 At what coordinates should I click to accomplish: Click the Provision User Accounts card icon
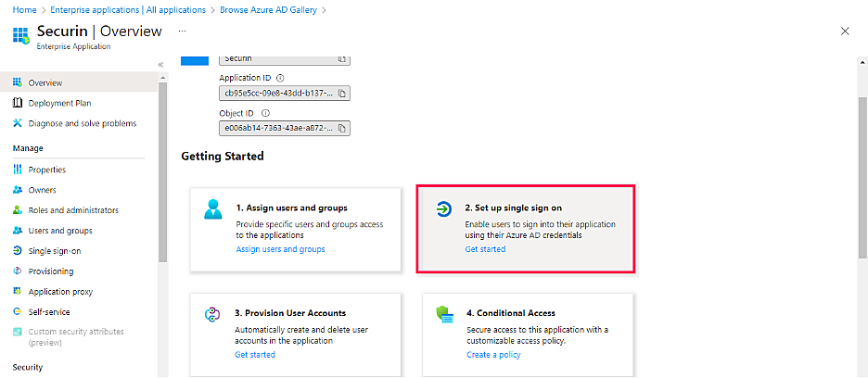pyautogui.click(x=213, y=314)
